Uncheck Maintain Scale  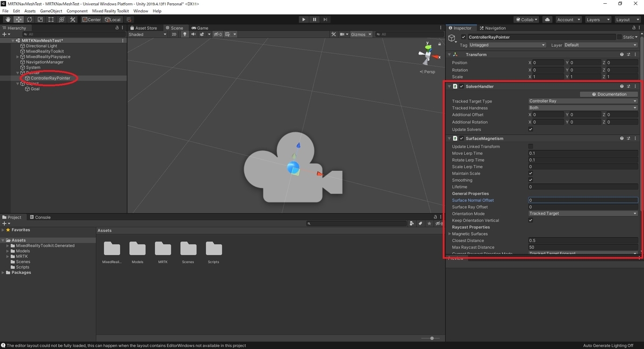[x=531, y=173]
